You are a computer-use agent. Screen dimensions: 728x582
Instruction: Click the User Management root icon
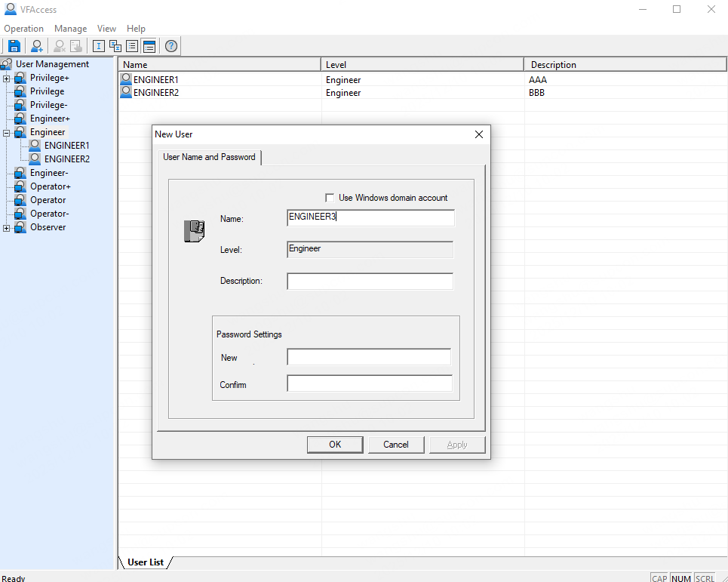coord(7,64)
